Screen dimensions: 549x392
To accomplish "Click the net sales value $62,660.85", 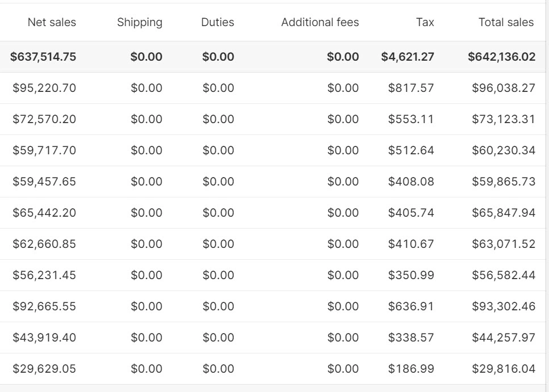I will click(44, 244).
